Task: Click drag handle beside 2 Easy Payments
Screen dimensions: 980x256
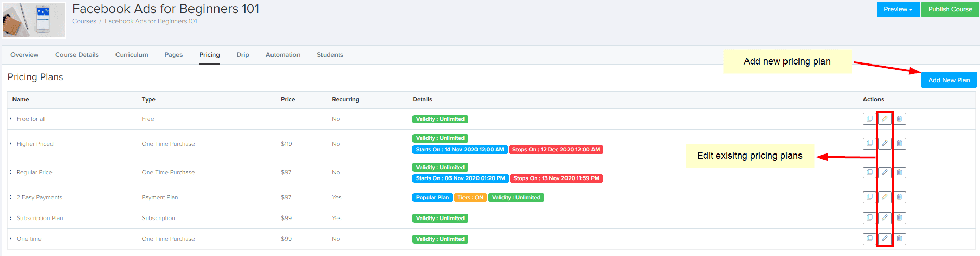Action: tap(10, 197)
